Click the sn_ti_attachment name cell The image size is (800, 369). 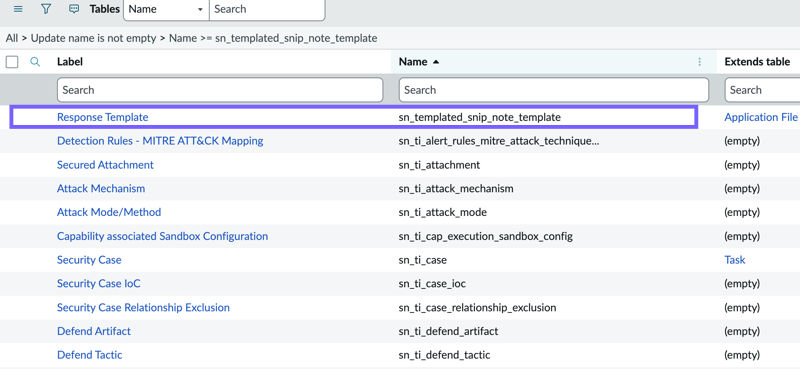(439, 165)
